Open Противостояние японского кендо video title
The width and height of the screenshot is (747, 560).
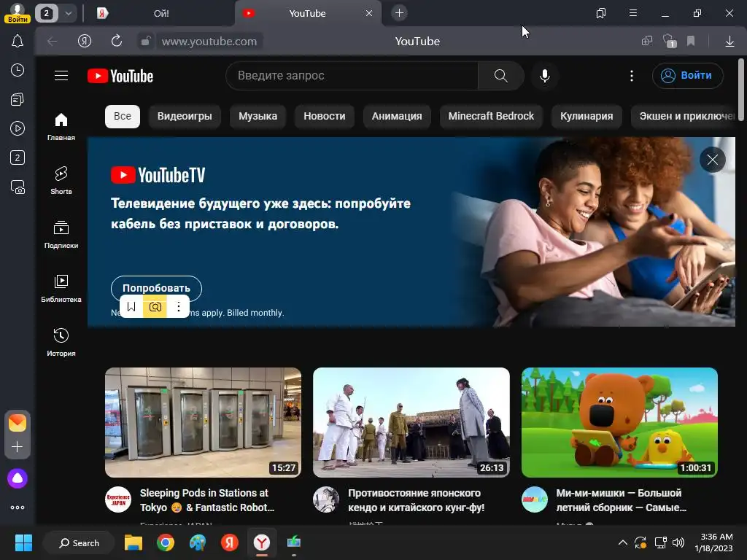416,500
